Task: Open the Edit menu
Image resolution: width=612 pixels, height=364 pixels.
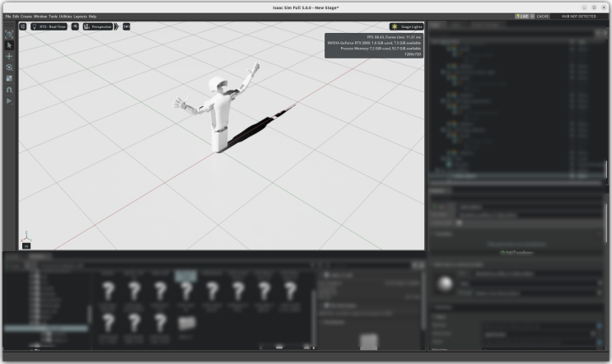Action: (x=16, y=16)
